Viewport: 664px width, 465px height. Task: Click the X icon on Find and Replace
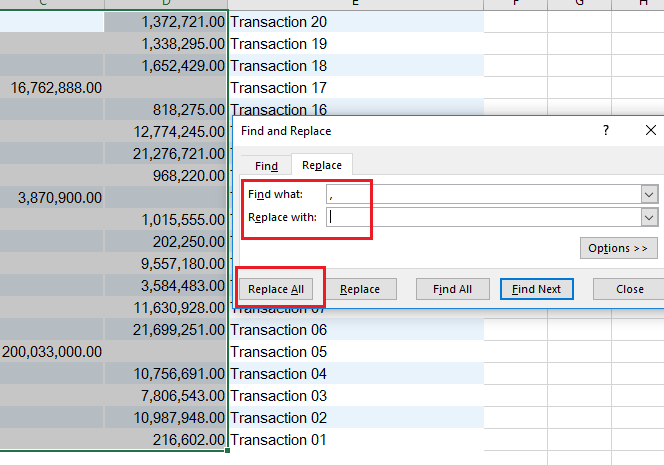click(x=651, y=131)
